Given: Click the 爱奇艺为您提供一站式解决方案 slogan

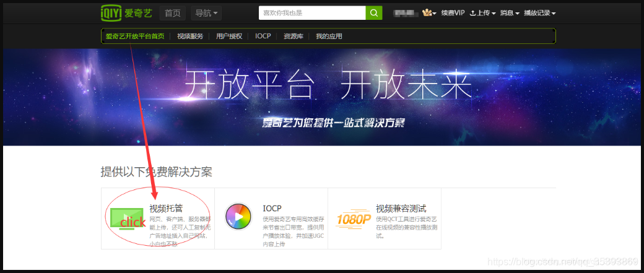Looking at the screenshot, I should coord(333,123).
